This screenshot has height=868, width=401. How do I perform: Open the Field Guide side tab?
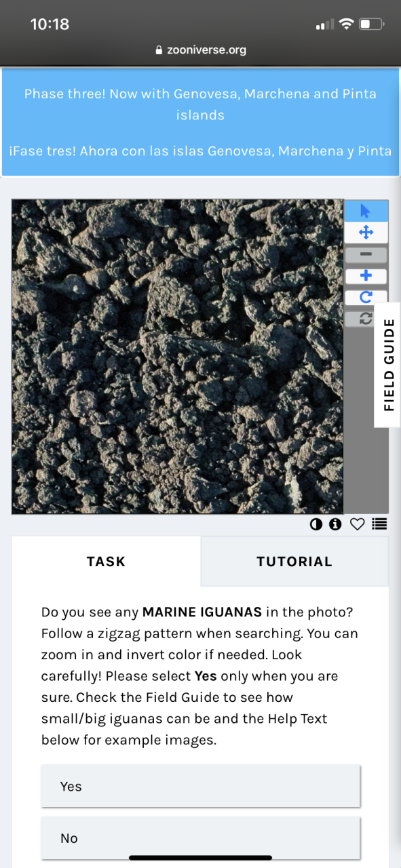tap(387, 365)
